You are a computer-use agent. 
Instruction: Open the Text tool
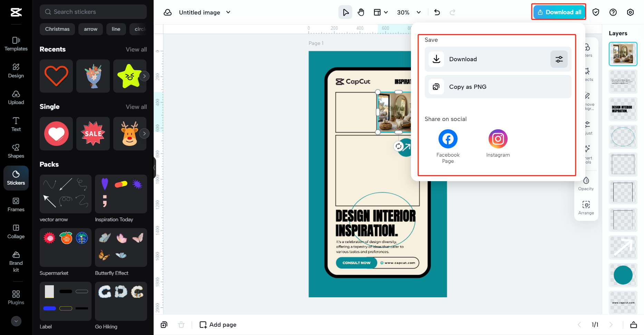16,124
